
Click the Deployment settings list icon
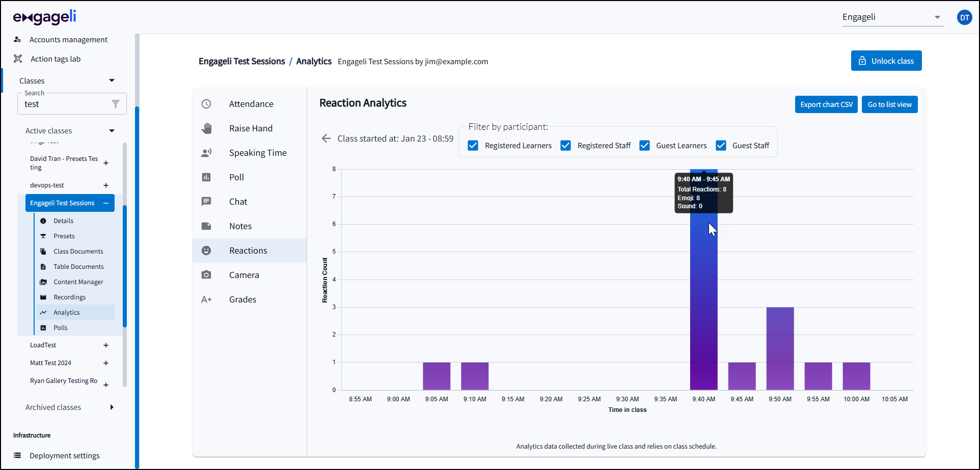pos(17,455)
